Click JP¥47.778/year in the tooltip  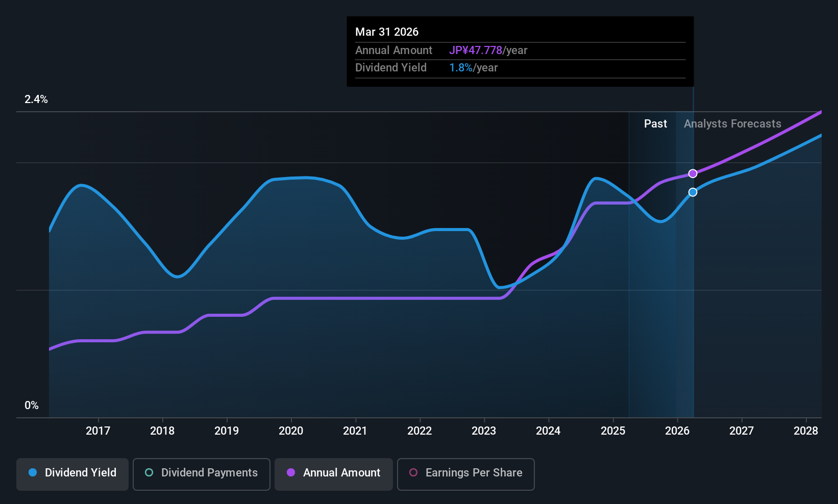488,51
